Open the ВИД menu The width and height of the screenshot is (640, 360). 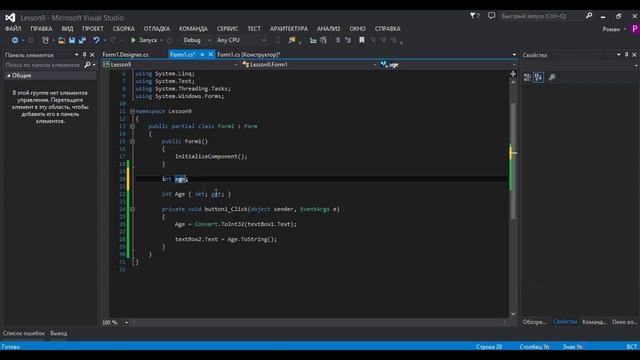point(67,29)
